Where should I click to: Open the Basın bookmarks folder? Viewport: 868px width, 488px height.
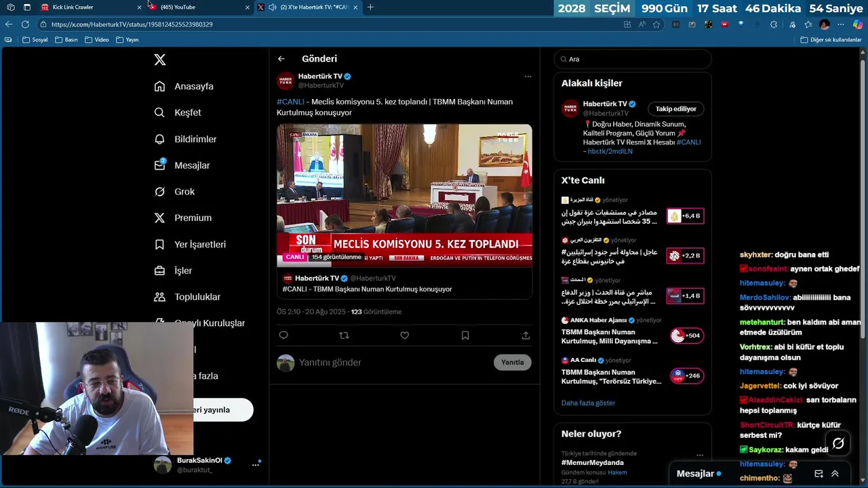click(66, 40)
